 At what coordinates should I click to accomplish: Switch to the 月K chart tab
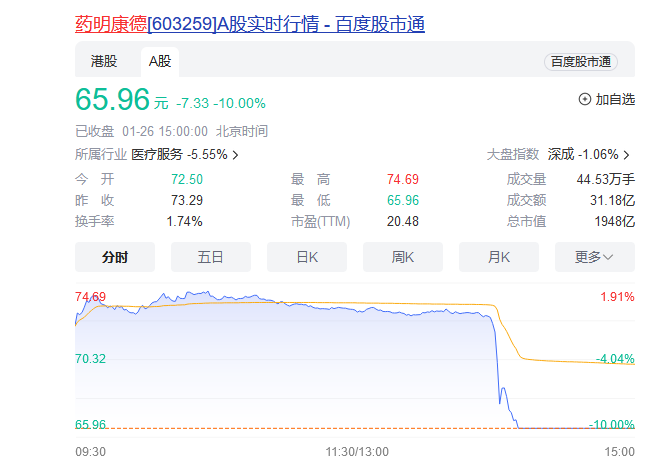[499, 257]
